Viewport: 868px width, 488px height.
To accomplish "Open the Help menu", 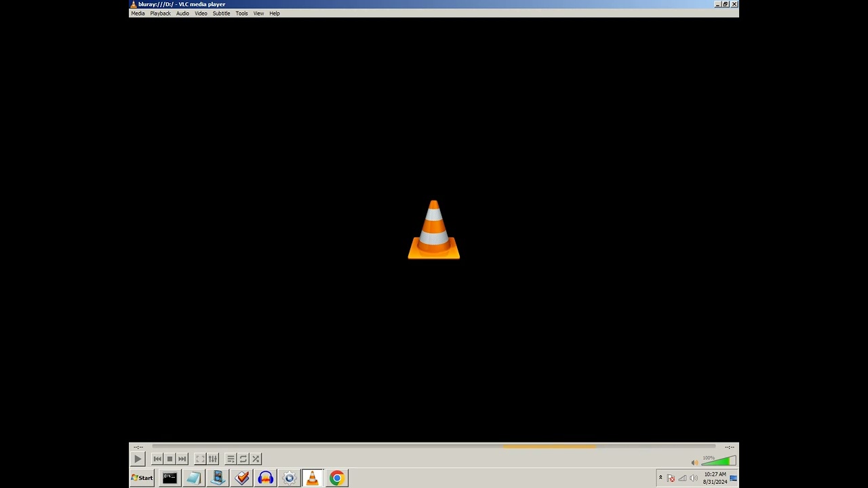I will 275,14.
